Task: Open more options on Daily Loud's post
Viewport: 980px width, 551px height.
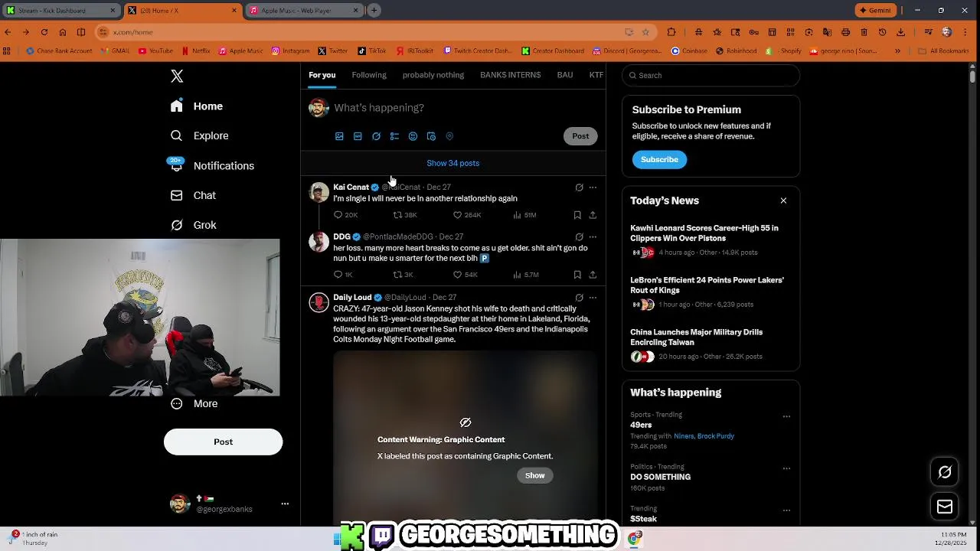Action: pos(593,298)
